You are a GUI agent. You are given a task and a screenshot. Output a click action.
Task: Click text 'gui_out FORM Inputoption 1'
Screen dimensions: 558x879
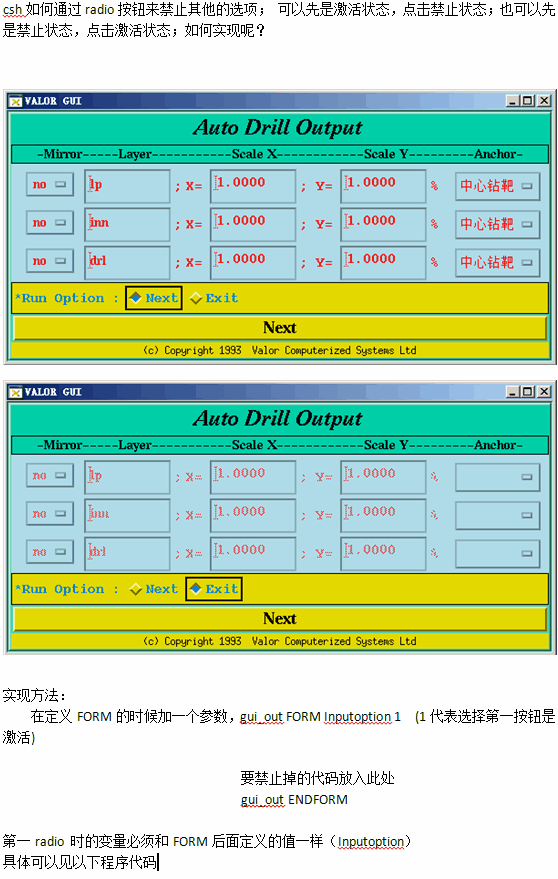tap(320, 716)
